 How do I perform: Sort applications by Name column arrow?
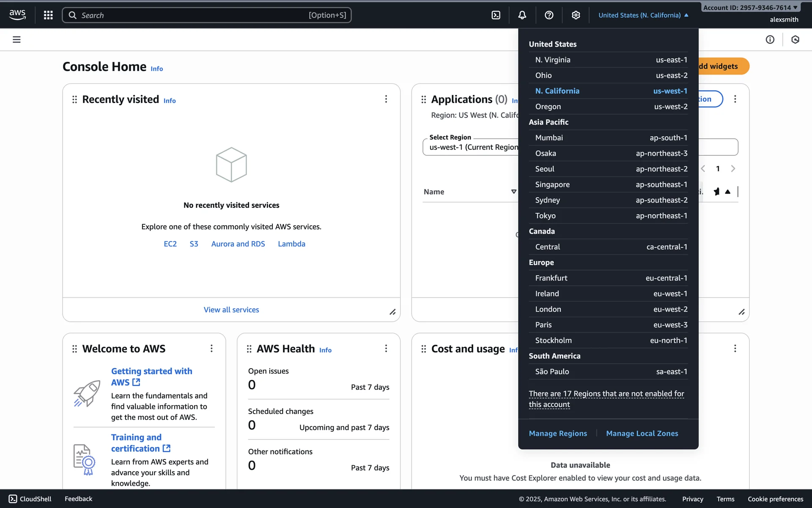tap(513, 192)
